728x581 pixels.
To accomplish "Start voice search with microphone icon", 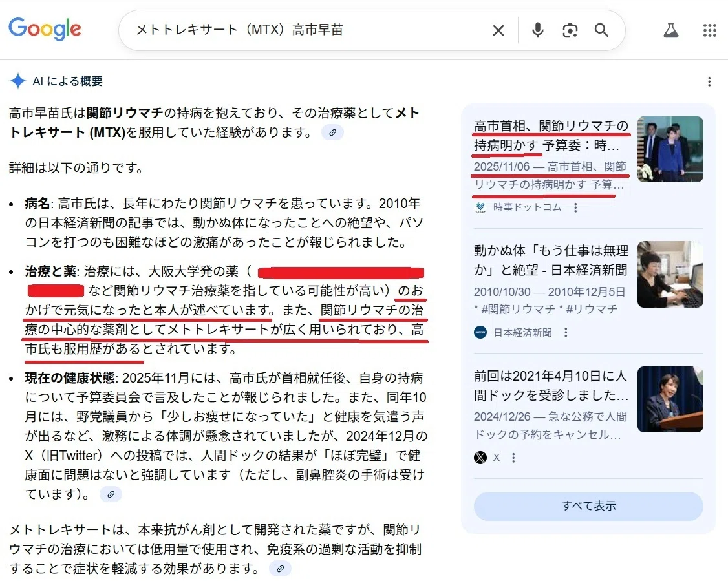I will point(538,30).
